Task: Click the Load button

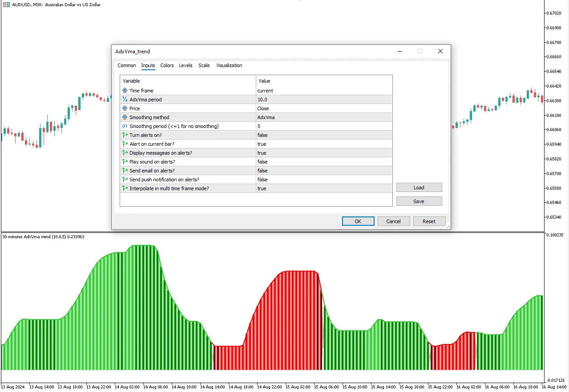Action: click(x=419, y=188)
